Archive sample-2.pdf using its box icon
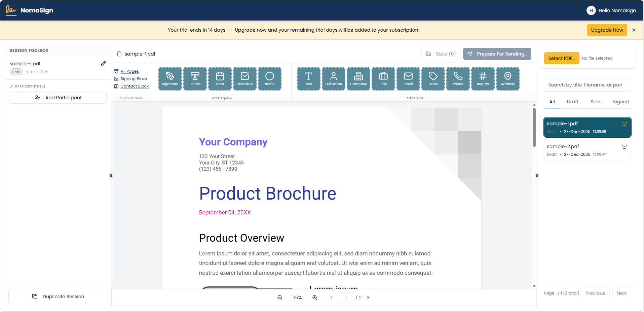Image resolution: width=644 pixels, height=312 pixels. coord(625,147)
